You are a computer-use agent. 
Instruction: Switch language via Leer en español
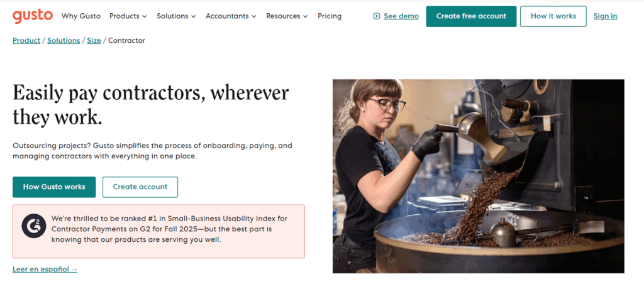tap(45, 269)
